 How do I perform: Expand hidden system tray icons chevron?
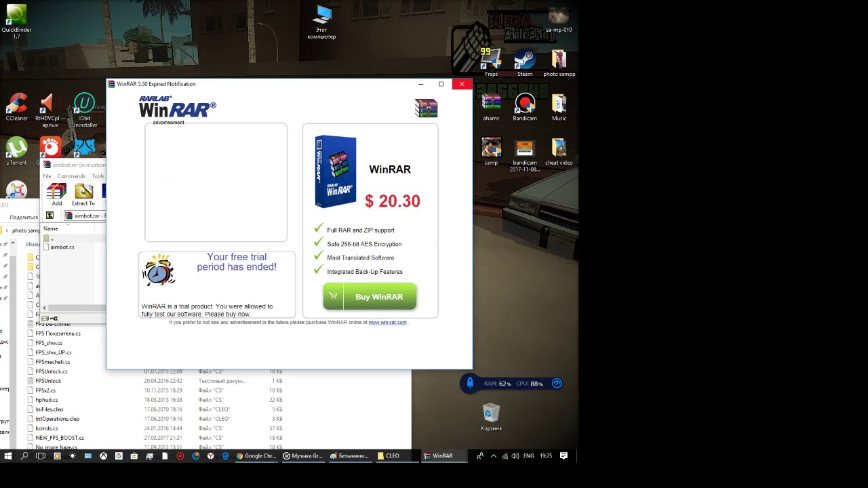click(x=493, y=456)
